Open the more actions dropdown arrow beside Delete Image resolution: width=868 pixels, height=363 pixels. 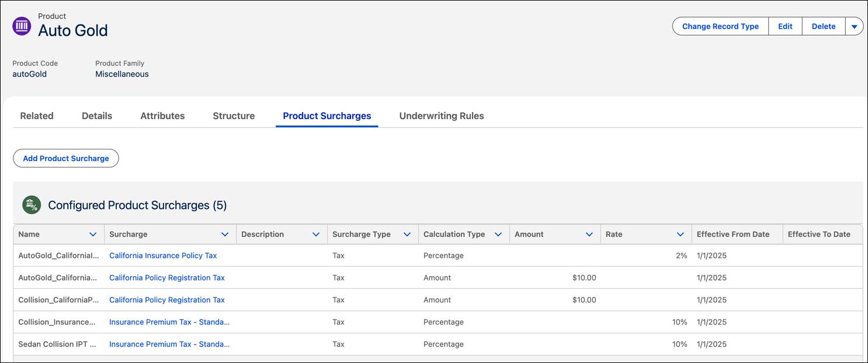[854, 26]
